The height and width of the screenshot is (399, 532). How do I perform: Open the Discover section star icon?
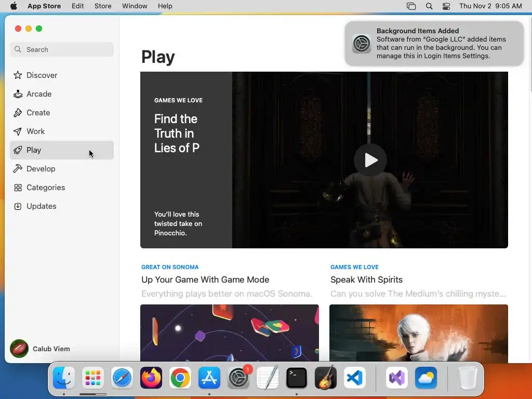click(18, 75)
